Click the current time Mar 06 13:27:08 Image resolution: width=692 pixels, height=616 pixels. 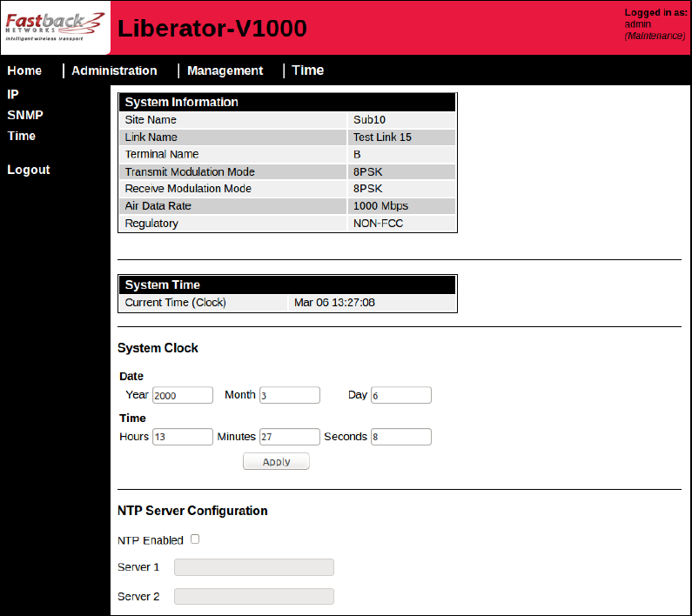point(334,303)
